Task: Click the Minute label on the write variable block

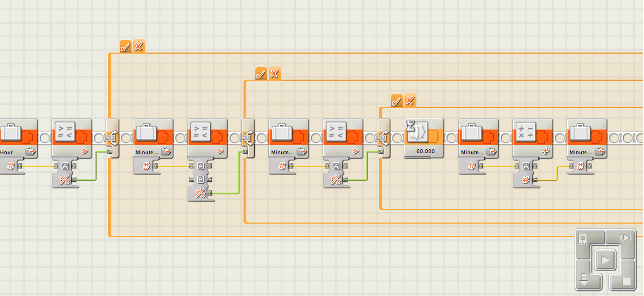Action: click(x=581, y=153)
